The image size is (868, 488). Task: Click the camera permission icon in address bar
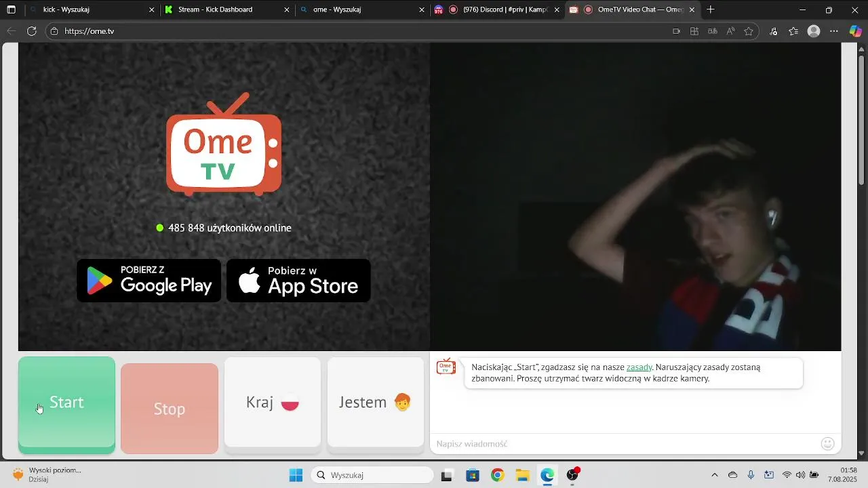(x=676, y=31)
